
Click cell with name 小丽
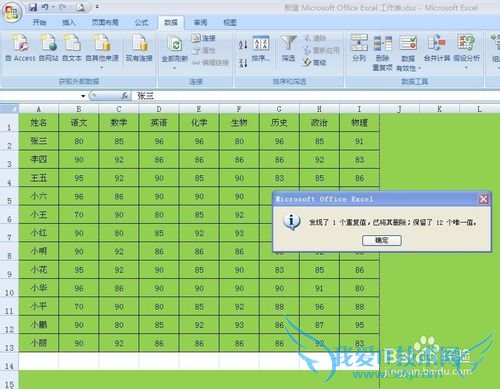tap(39, 343)
